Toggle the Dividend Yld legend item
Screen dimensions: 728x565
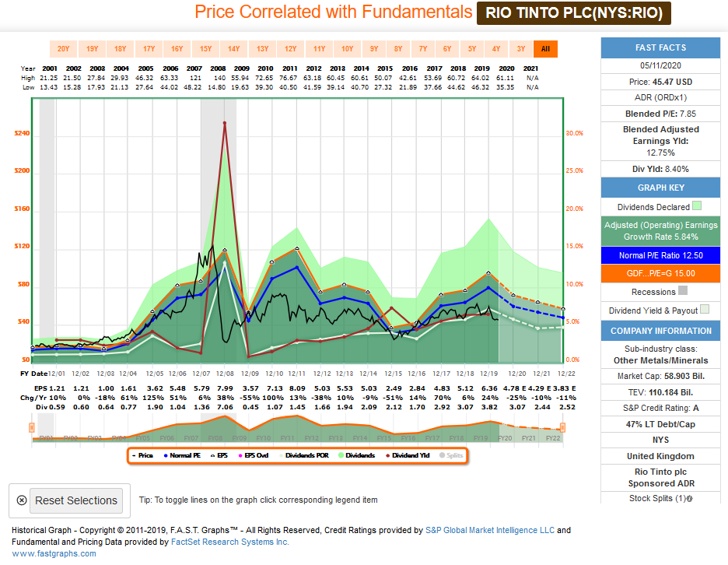408,455
